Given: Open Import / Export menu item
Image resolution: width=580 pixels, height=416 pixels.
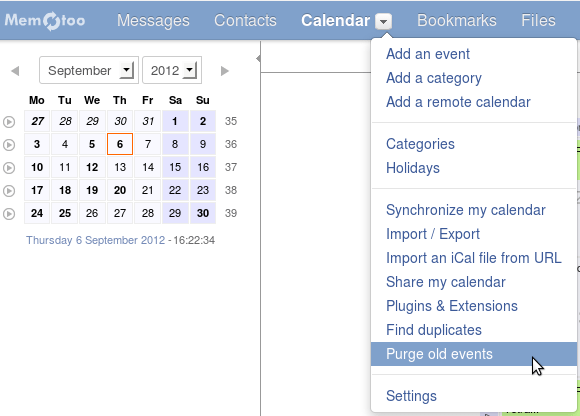Looking at the screenshot, I should click(x=433, y=234).
